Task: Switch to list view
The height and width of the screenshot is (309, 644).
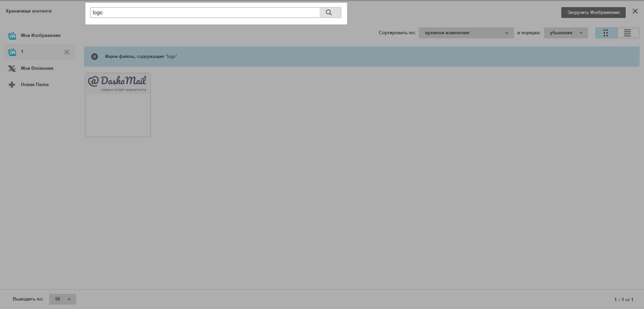Action: pyautogui.click(x=627, y=33)
